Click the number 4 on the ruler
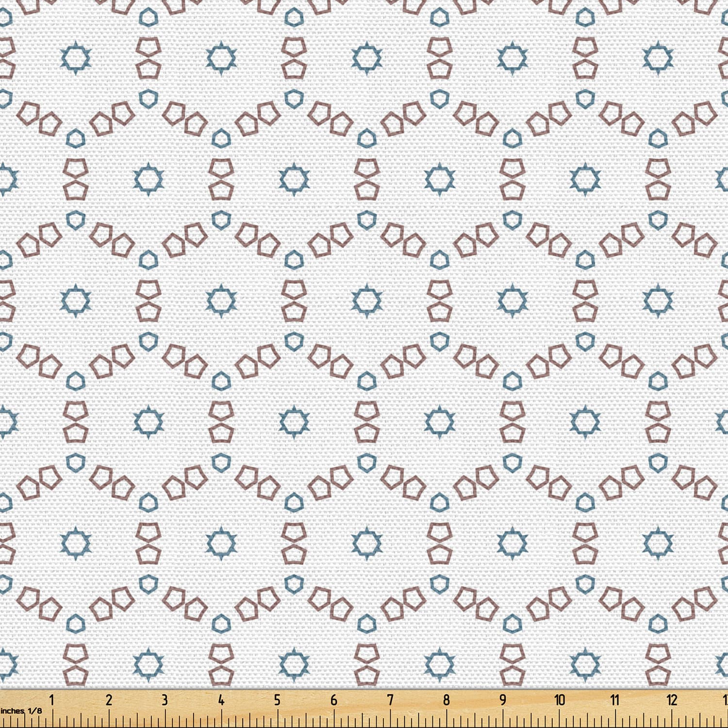 [x=221, y=700]
